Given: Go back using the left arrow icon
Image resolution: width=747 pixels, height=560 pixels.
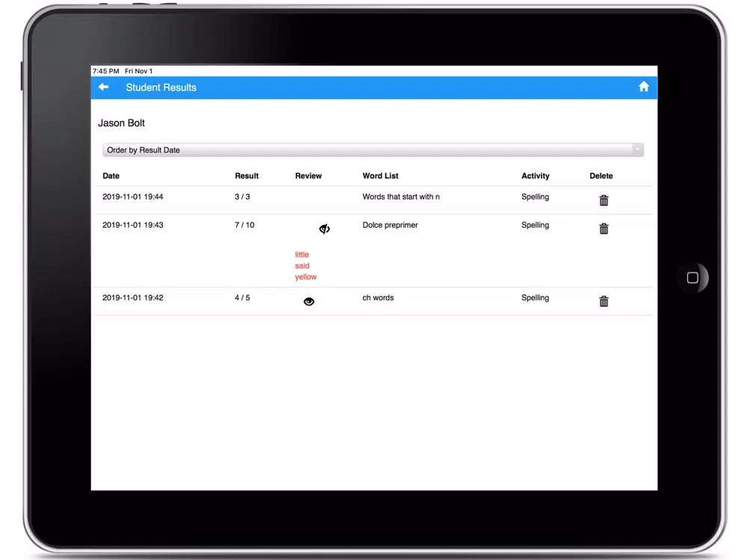Looking at the screenshot, I should (103, 87).
